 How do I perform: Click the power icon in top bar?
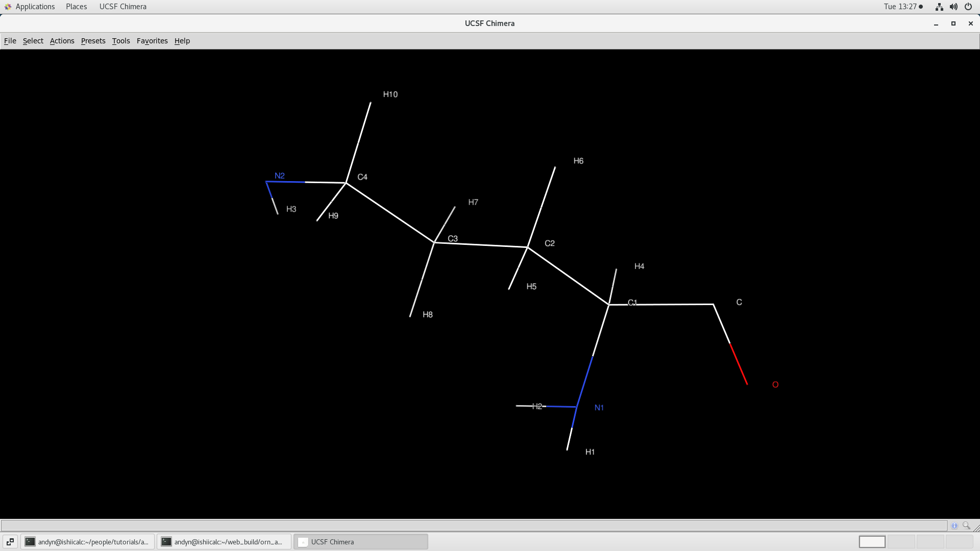pos(968,7)
